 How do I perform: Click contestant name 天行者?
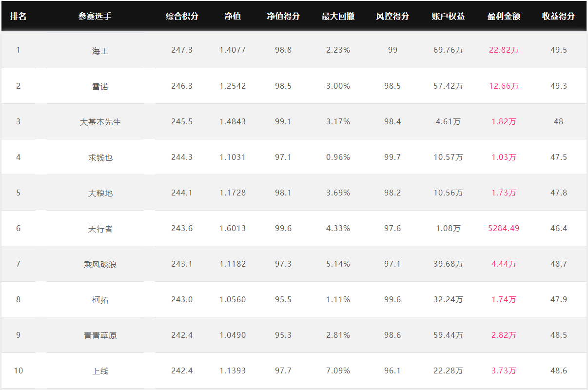click(100, 229)
